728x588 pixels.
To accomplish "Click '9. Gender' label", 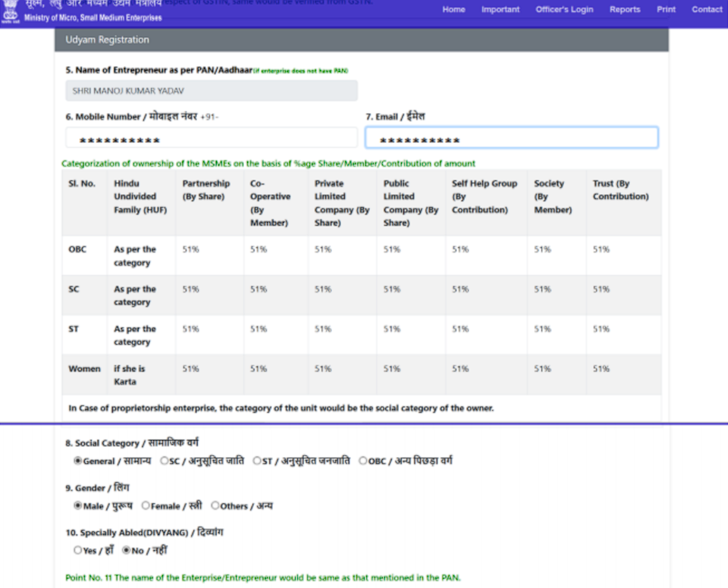I will pyautogui.click(x=97, y=488).
